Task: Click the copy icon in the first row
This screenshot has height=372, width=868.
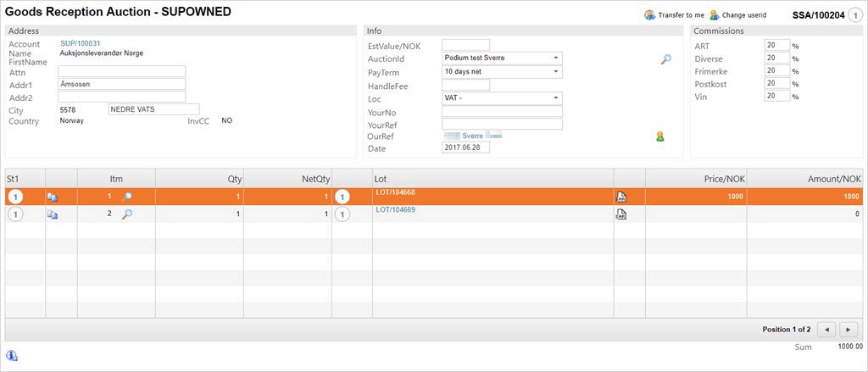Action: click(53, 197)
